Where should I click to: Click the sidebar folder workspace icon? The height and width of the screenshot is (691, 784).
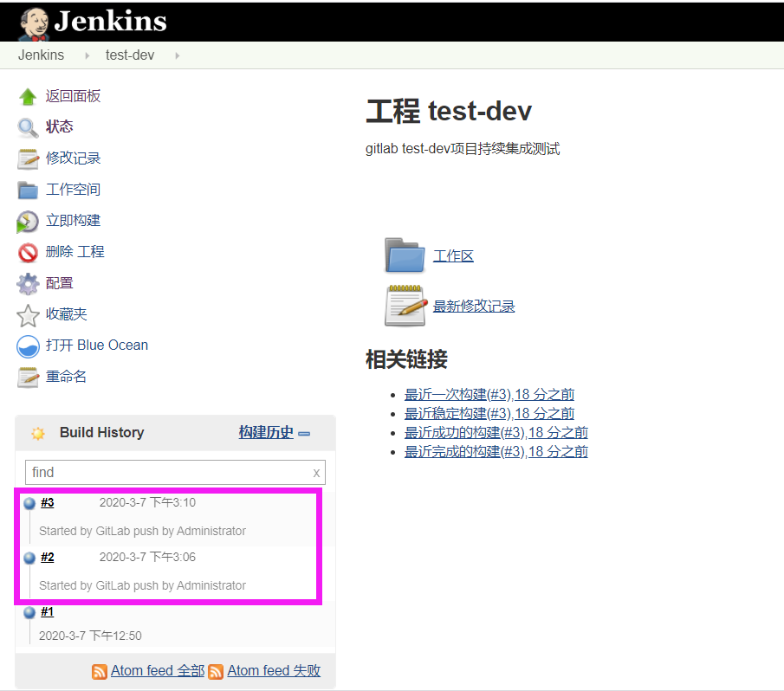(x=28, y=190)
